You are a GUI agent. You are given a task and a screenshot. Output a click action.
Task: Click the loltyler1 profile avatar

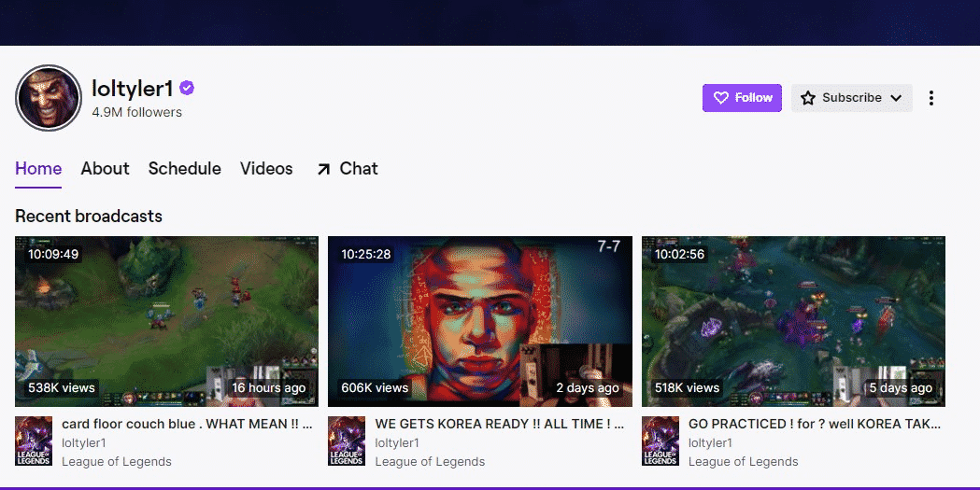click(x=49, y=98)
